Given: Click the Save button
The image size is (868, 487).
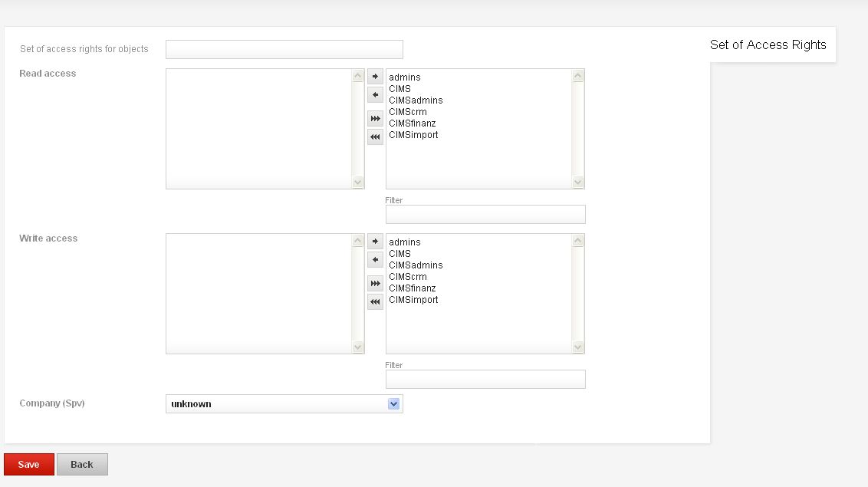Looking at the screenshot, I should (29, 464).
